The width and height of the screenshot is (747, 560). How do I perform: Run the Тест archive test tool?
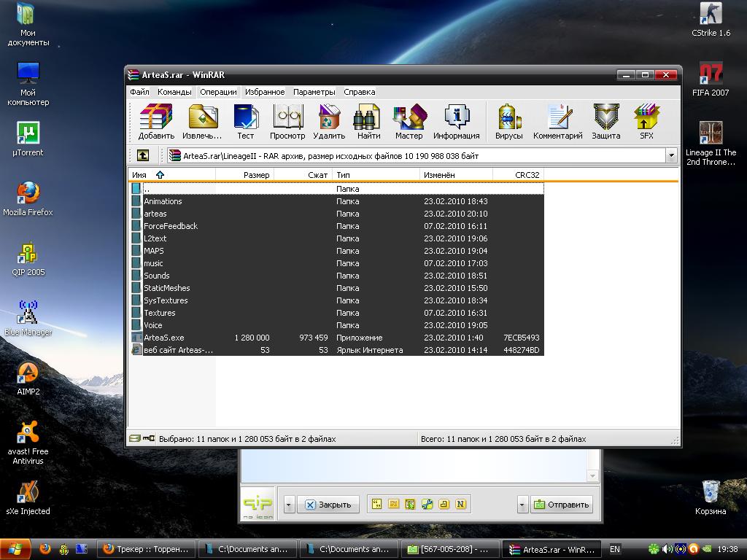[x=246, y=122]
